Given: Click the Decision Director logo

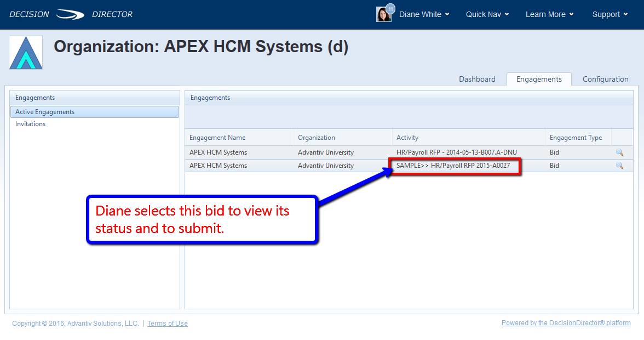Looking at the screenshot, I should pos(71,14).
